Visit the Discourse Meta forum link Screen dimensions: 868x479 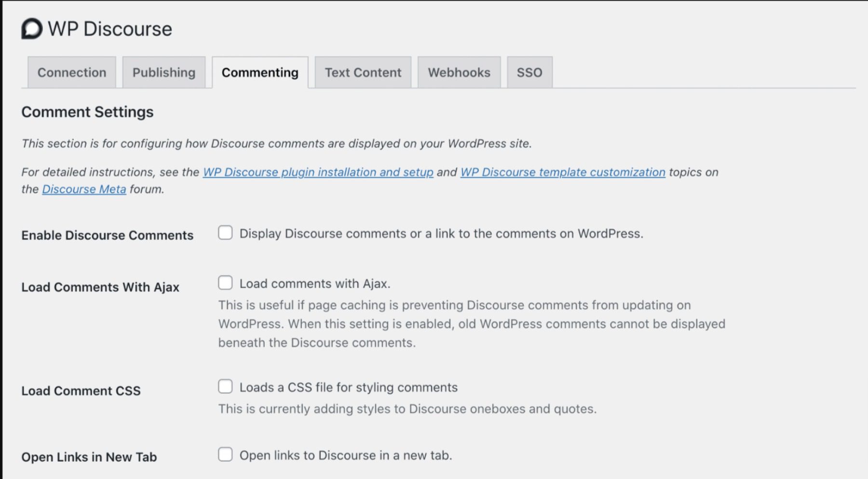pyautogui.click(x=84, y=189)
